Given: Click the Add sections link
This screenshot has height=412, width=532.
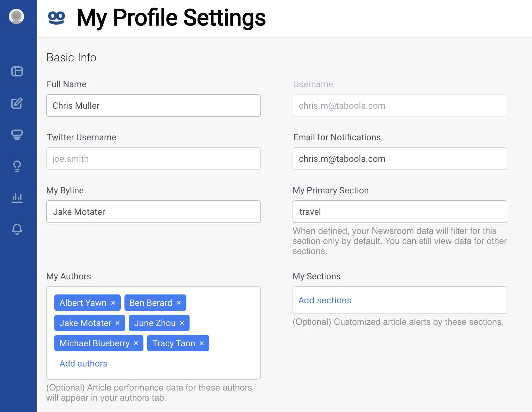Looking at the screenshot, I should (x=324, y=300).
